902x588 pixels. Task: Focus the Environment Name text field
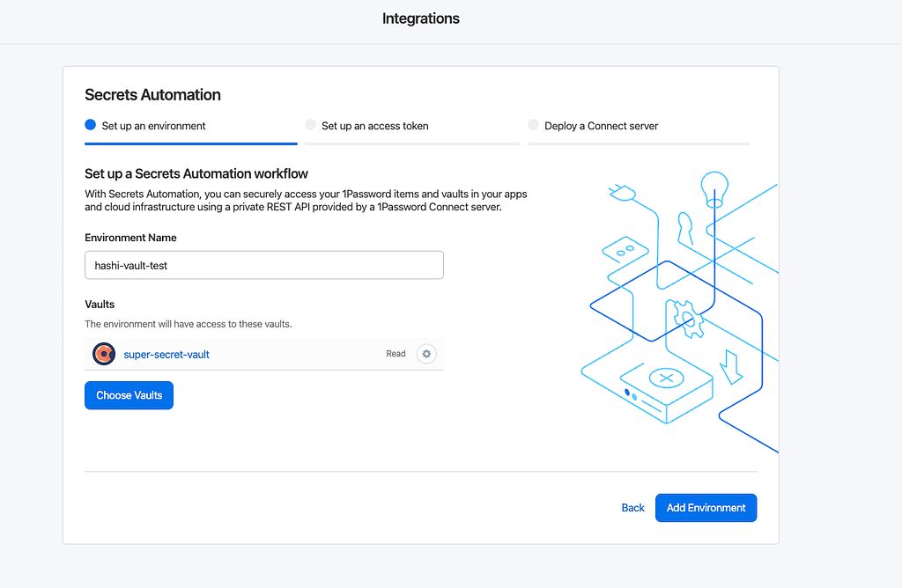[263, 266]
